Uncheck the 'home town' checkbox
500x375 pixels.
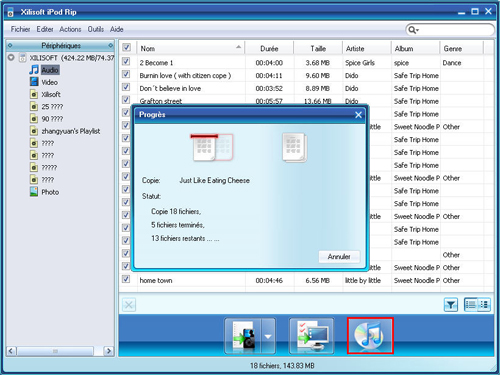(x=126, y=279)
